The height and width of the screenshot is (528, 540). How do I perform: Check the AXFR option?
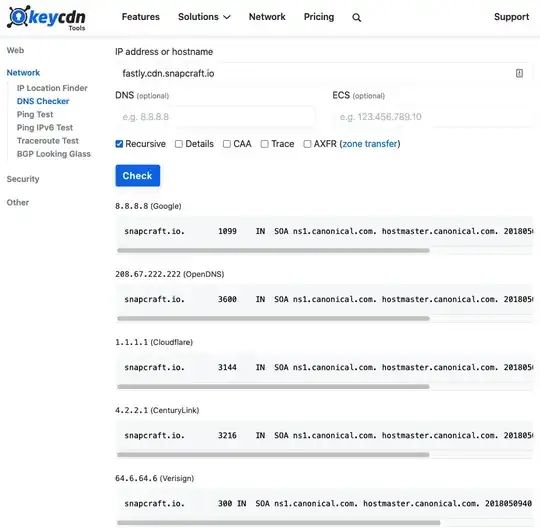[x=307, y=144]
